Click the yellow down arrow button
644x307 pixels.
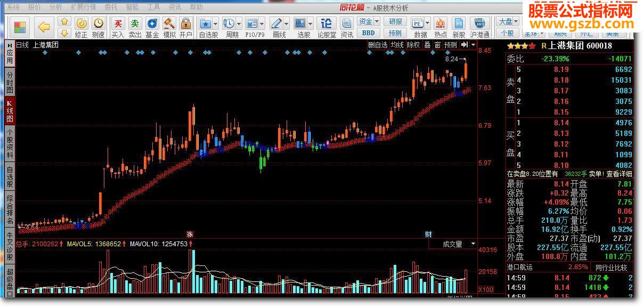pyautogui.click(x=64, y=33)
